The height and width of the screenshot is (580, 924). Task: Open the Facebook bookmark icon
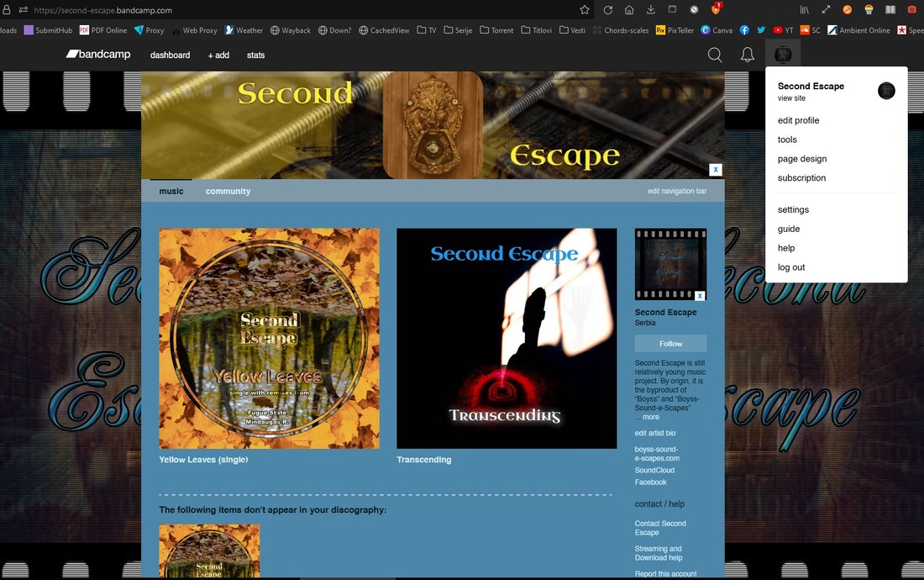click(744, 30)
